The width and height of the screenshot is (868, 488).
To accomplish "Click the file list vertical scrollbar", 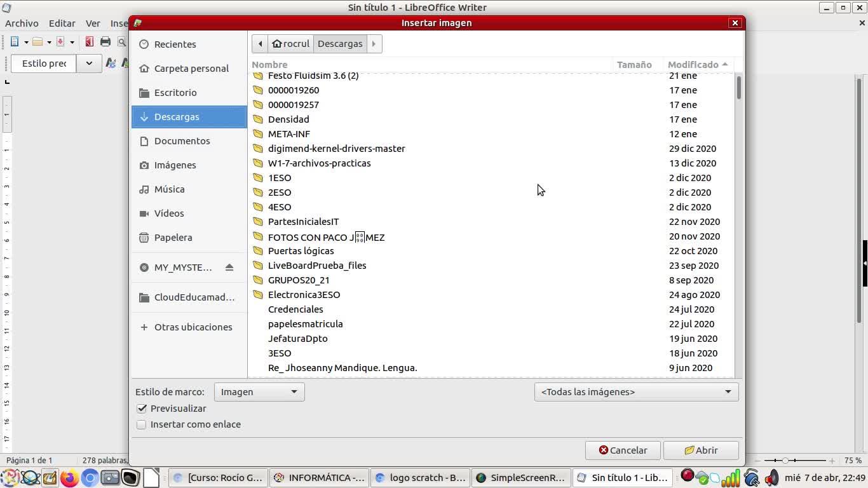I will 738,87.
